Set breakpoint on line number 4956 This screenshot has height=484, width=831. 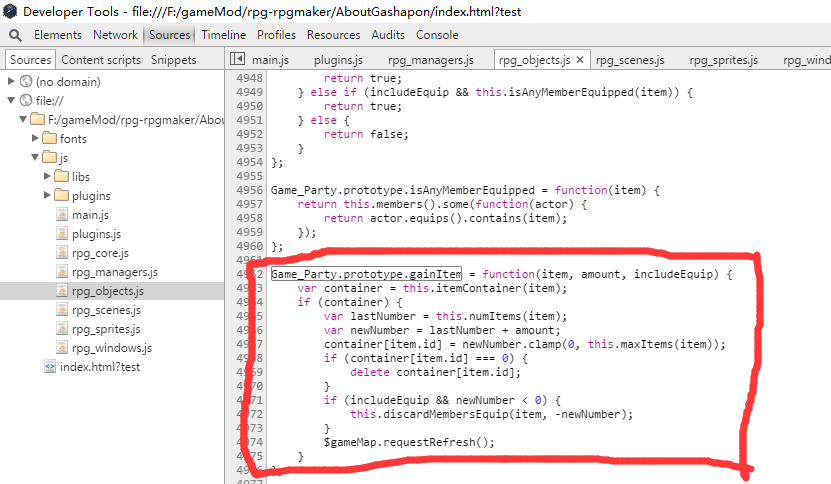point(249,190)
